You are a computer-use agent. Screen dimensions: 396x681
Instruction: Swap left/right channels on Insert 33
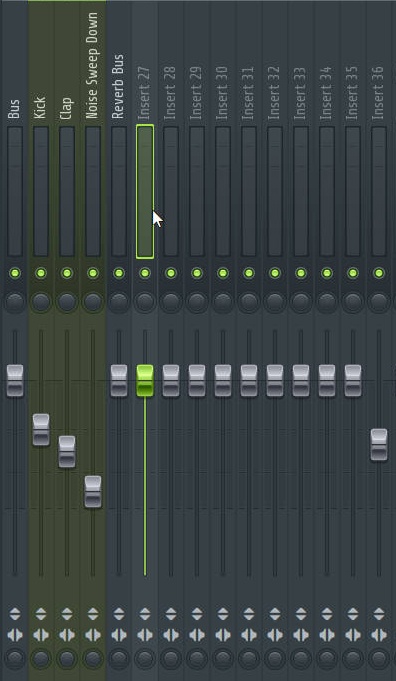point(301,635)
